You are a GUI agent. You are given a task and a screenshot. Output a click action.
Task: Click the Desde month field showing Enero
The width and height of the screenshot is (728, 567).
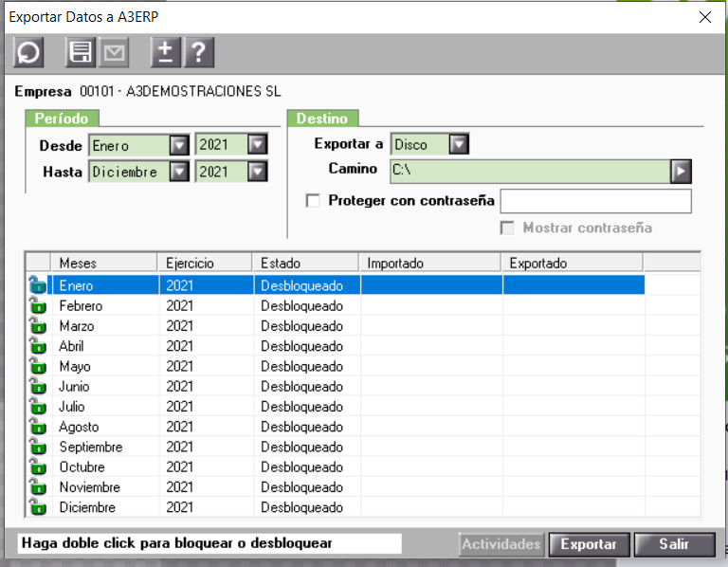[129, 145]
